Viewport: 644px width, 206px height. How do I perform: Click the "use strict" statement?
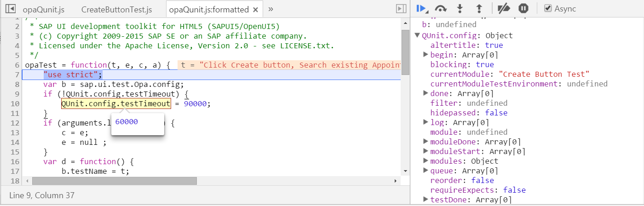pyautogui.click(x=73, y=75)
